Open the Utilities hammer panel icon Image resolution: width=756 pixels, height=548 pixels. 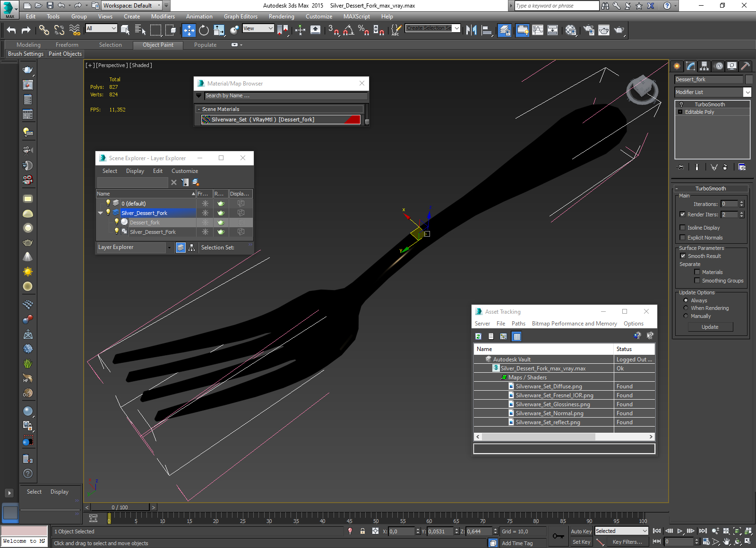pos(746,66)
